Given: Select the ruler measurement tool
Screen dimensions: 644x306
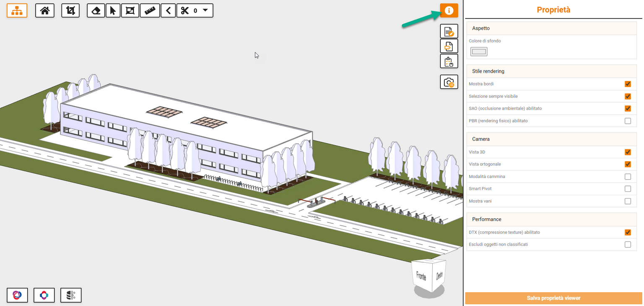Looking at the screenshot, I should [150, 10].
